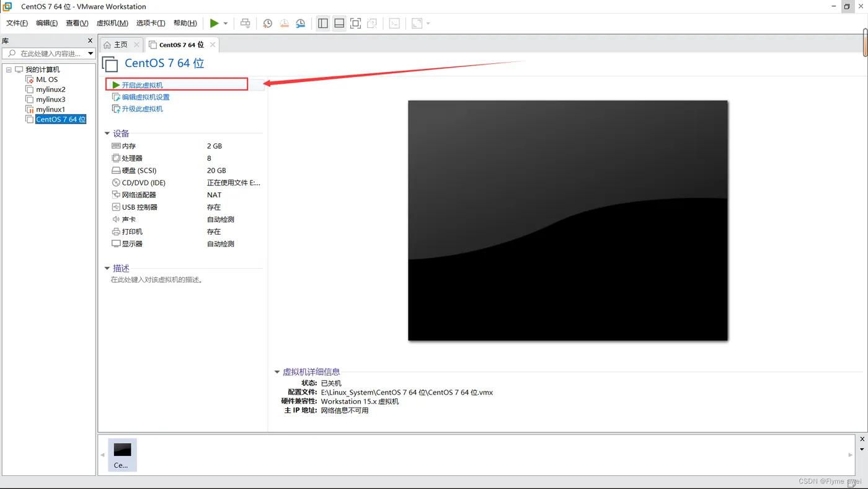868x489 pixels.
Task: Open the 虚拟机(M) menu
Action: (112, 23)
